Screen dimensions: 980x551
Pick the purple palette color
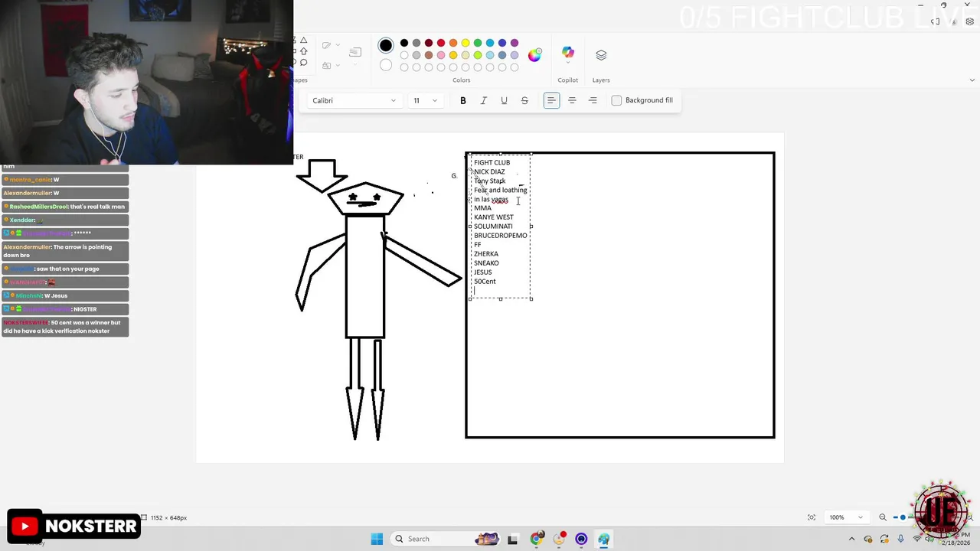514,43
